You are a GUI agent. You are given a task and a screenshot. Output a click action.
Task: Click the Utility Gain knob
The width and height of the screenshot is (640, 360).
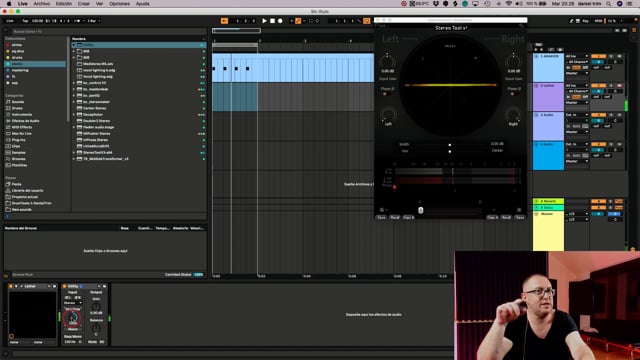[x=96, y=307]
